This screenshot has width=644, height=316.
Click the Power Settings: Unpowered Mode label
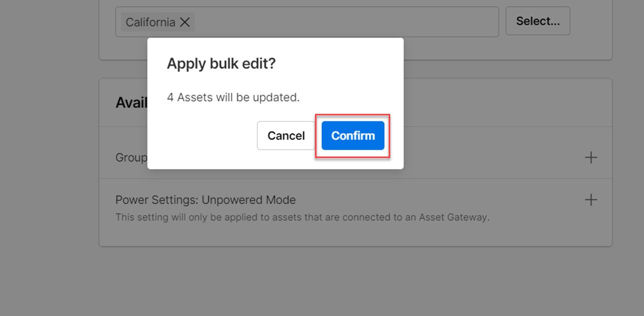tap(206, 200)
